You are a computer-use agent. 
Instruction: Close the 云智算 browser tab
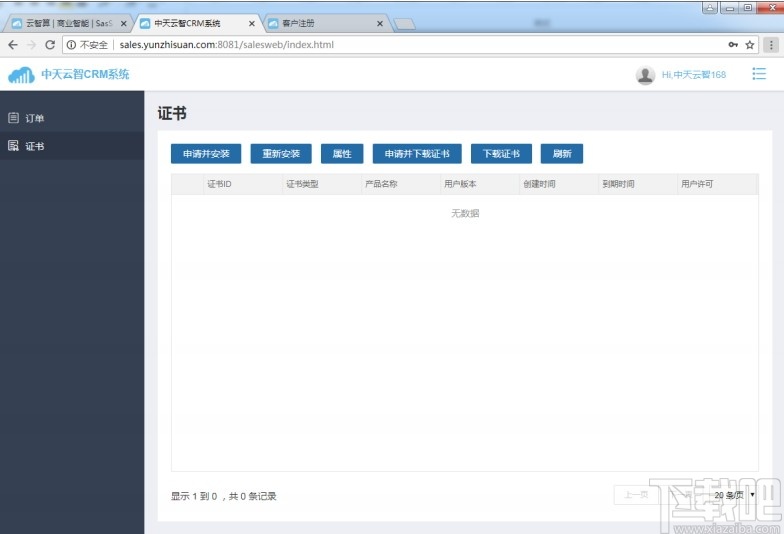coord(124,24)
